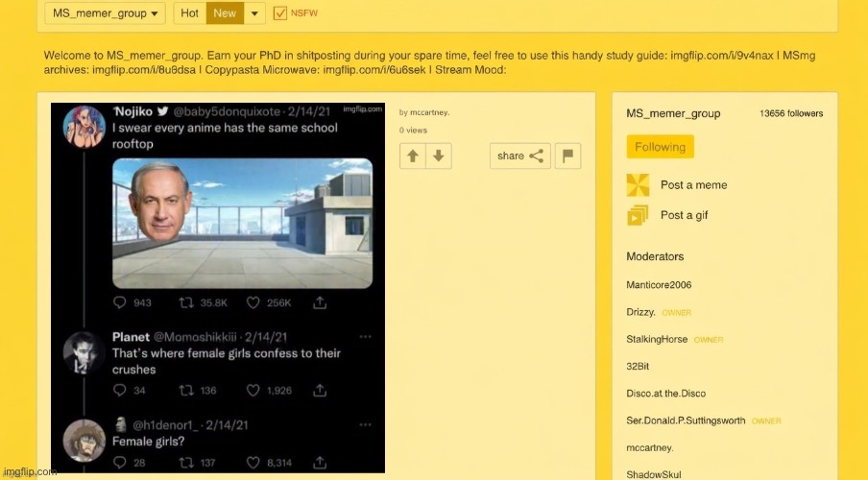The image size is (868, 480).
Task: Click the heart icon showing 256K likes
Action: click(x=254, y=302)
